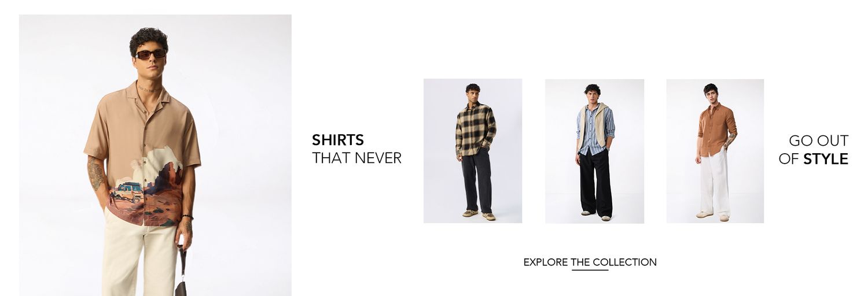
Task: Click the sunglasses on the main model
Action: point(150,54)
